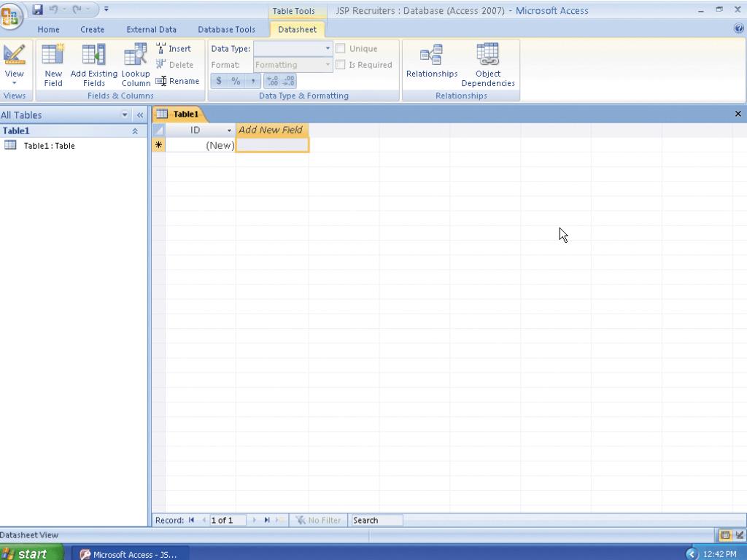
Task: Apply Currency format with the $ button
Action: [219, 81]
